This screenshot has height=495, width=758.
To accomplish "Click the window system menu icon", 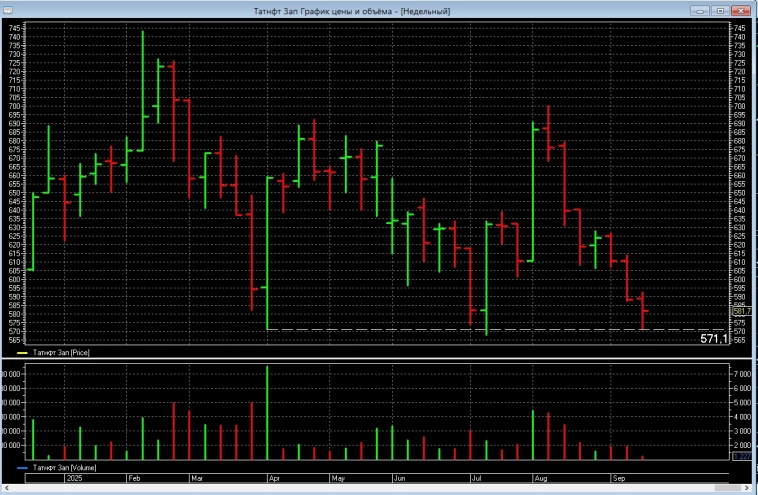I will point(9,10).
